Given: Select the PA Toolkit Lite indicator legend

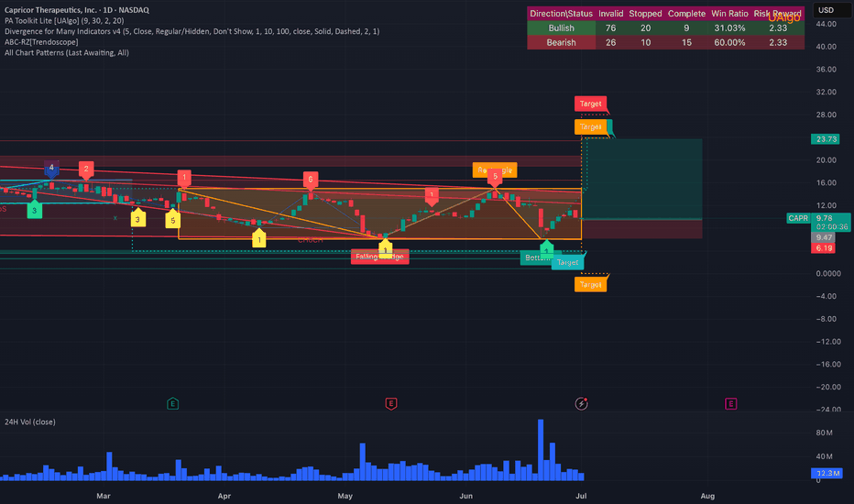Looking at the screenshot, I should (64, 21).
